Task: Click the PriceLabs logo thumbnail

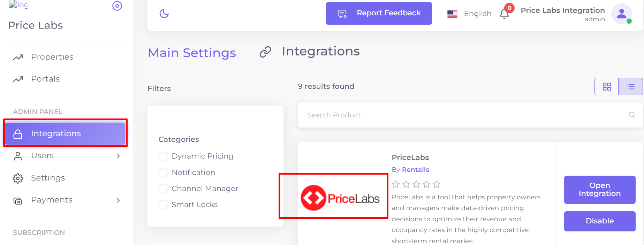Action: click(340, 198)
